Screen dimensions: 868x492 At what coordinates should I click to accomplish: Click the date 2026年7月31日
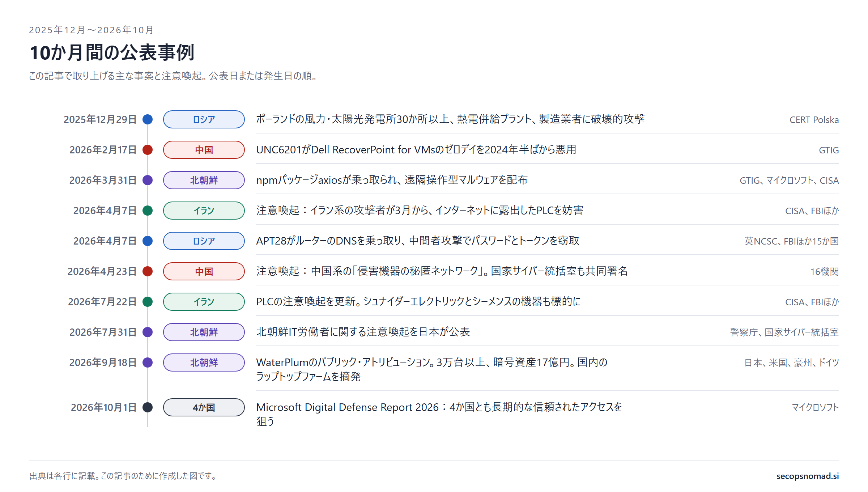[103, 332]
